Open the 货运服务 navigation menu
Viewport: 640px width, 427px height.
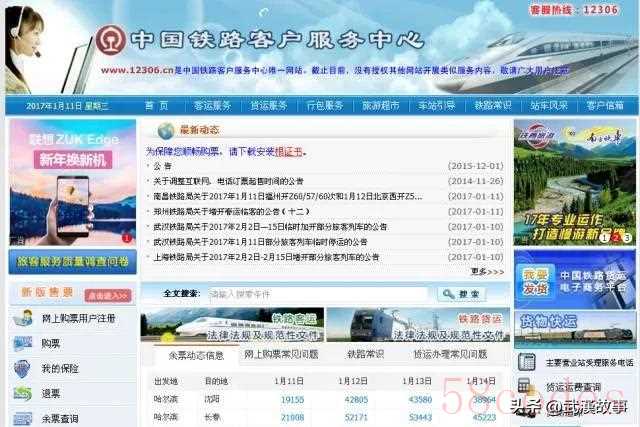tap(269, 106)
